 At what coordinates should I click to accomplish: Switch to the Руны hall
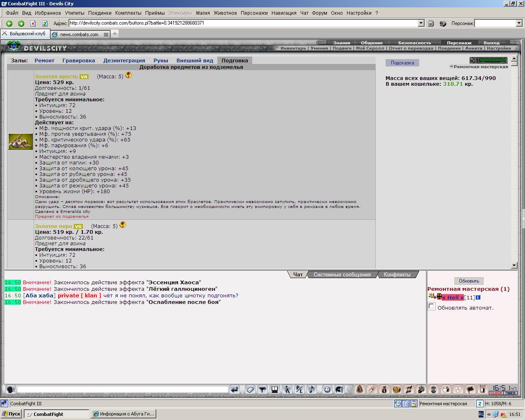click(161, 60)
